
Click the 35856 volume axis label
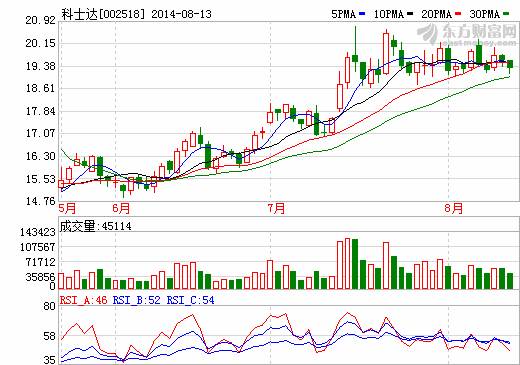[x=40, y=277]
